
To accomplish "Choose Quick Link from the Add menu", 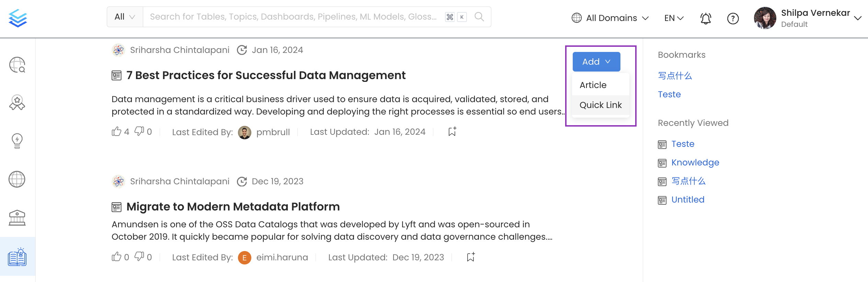I will click(x=601, y=105).
